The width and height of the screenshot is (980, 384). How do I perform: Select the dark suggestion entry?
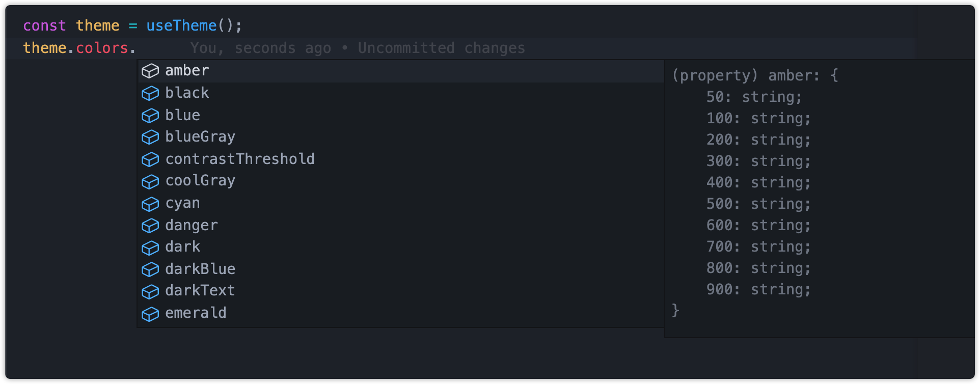[182, 247]
